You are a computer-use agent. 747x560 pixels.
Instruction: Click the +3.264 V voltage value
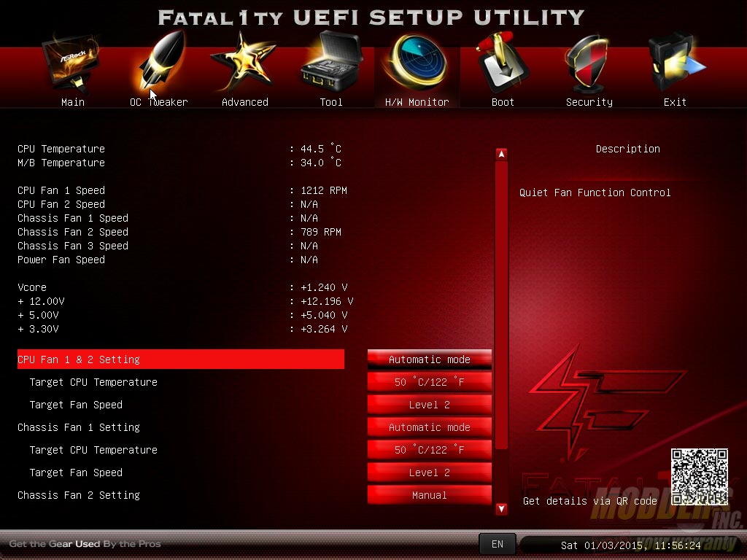tap(324, 329)
